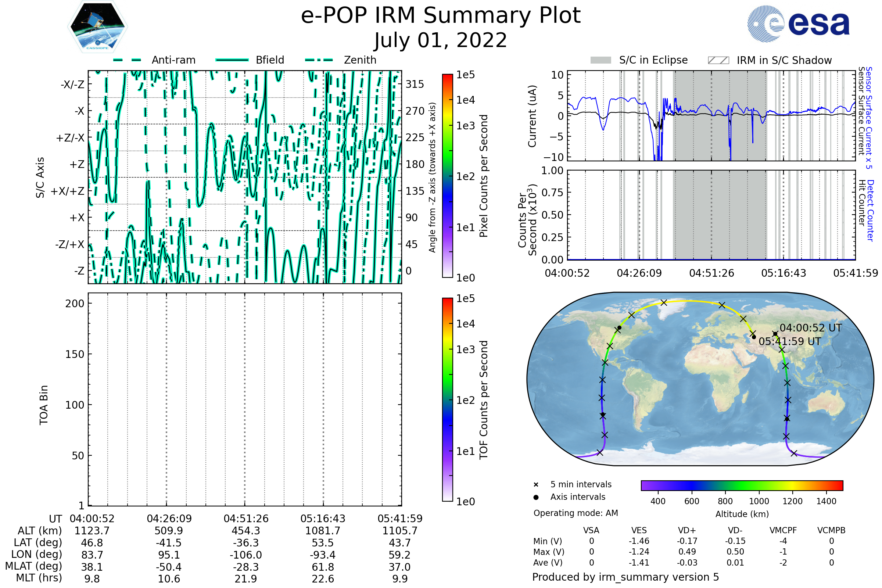The image size is (882, 588).
Task: Click the Axis intervals black dot marker
Action: pos(536,497)
